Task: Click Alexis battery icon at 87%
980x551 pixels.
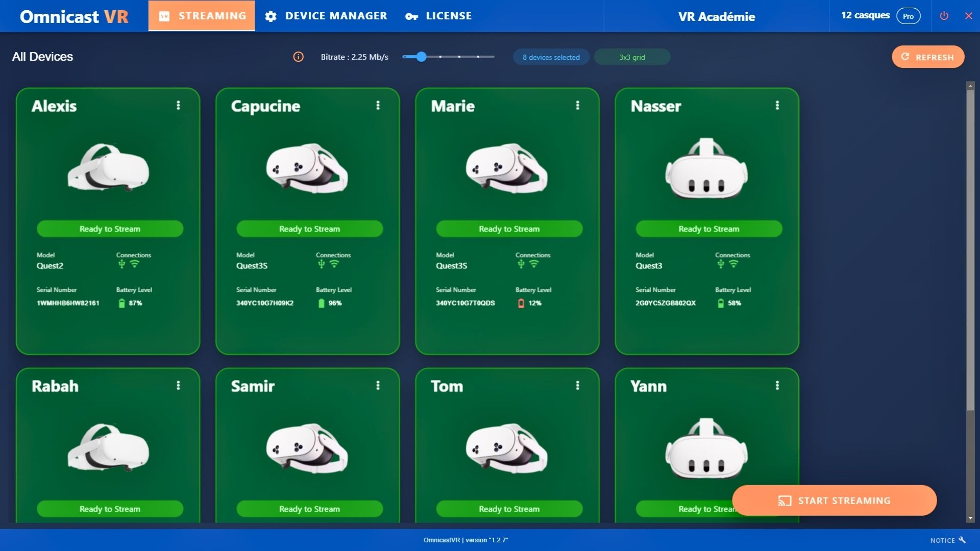Action: coord(121,303)
